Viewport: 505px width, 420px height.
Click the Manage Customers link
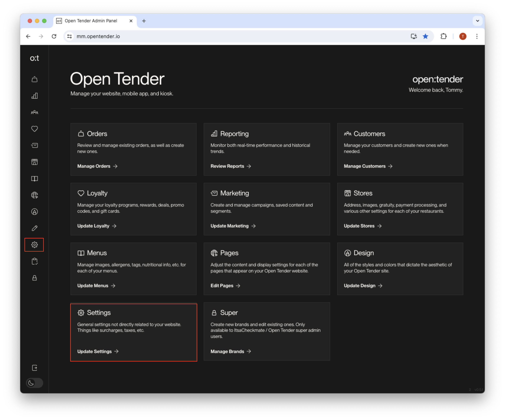click(x=368, y=166)
